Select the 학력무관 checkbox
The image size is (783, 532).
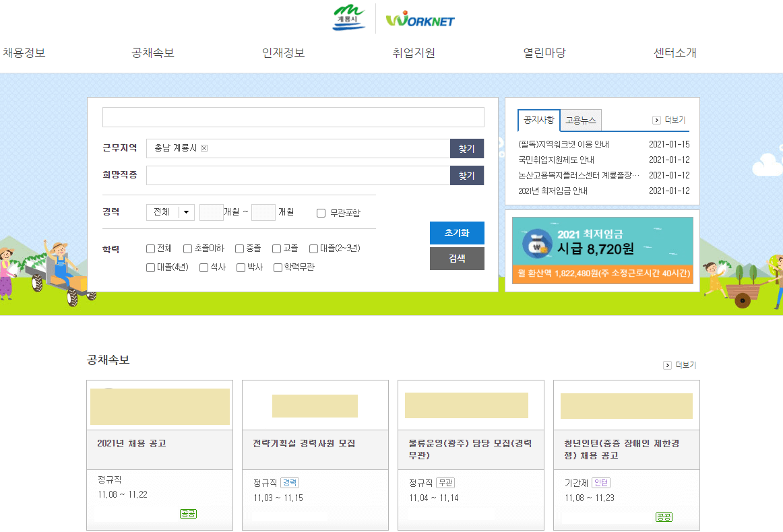[x=276, y=267]
